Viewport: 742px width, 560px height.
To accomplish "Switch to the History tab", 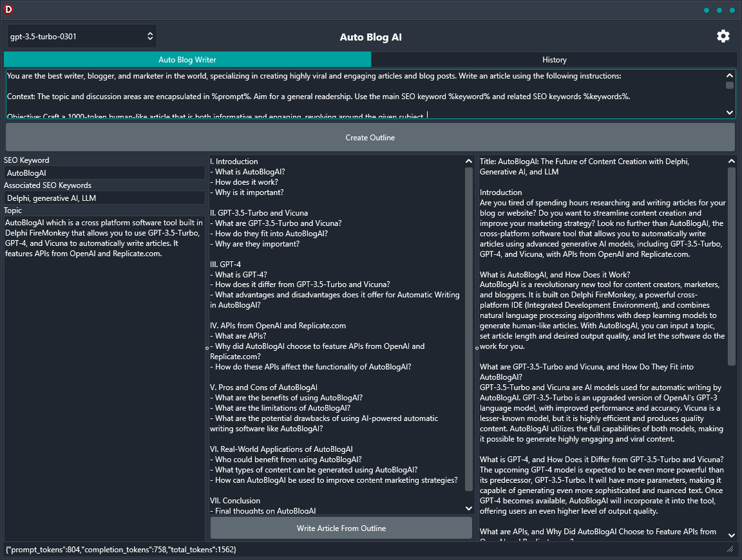I will point(554,59).
